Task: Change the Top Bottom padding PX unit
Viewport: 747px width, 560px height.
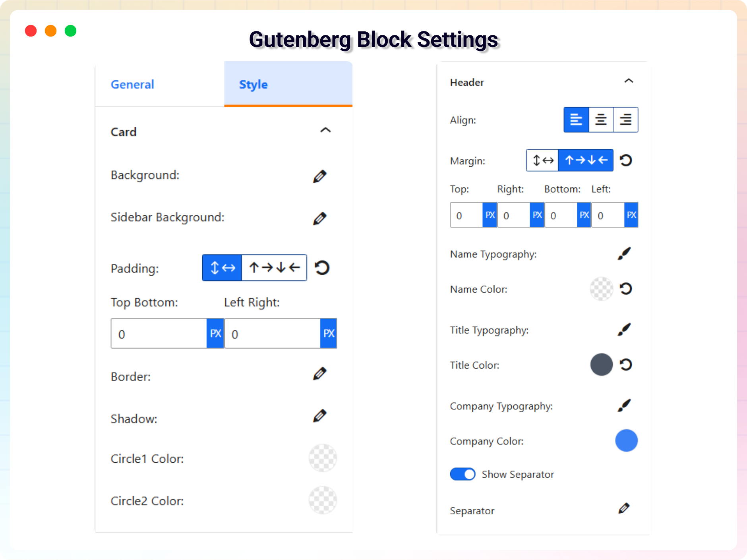Action: point(215,333)
